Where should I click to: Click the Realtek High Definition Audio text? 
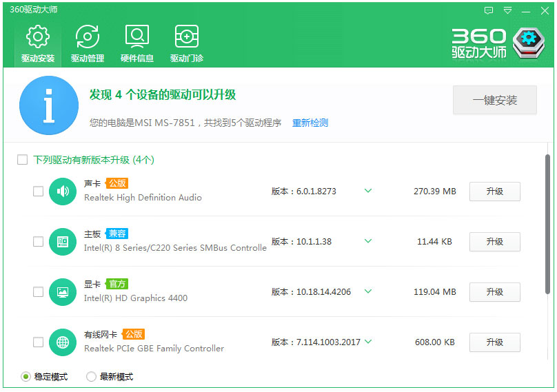[143, 198]
